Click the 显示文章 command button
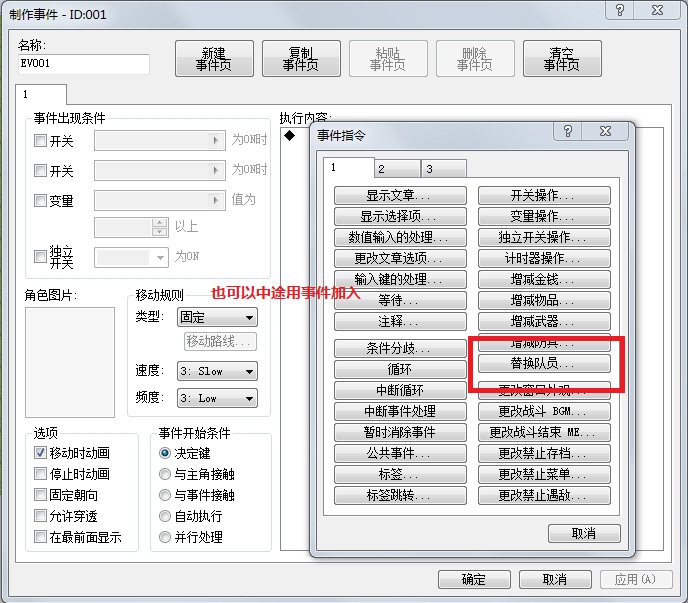 click(400, 195)
